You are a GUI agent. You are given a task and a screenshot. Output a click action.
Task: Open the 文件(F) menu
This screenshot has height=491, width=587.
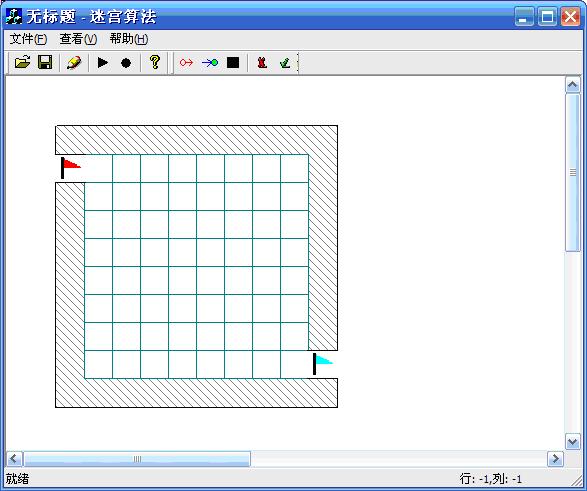tap(28, 39)
